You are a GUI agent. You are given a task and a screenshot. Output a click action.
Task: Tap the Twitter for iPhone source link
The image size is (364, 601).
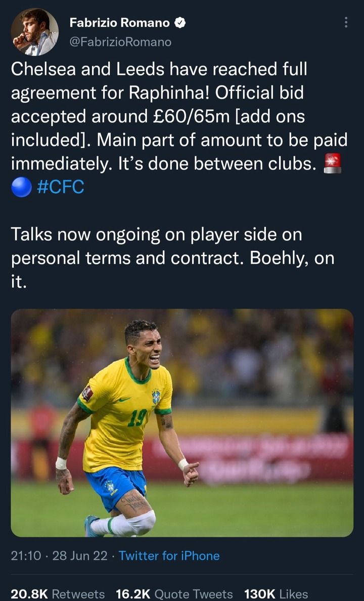(169, 556)
